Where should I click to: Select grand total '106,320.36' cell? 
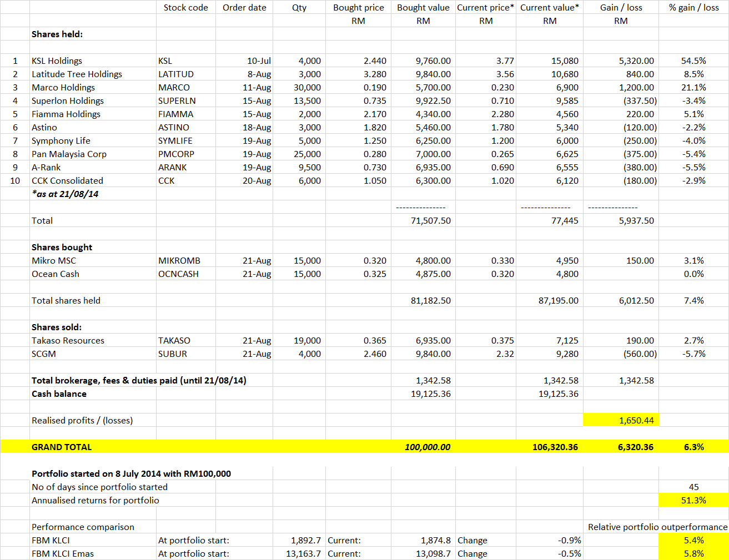[550, 447]
